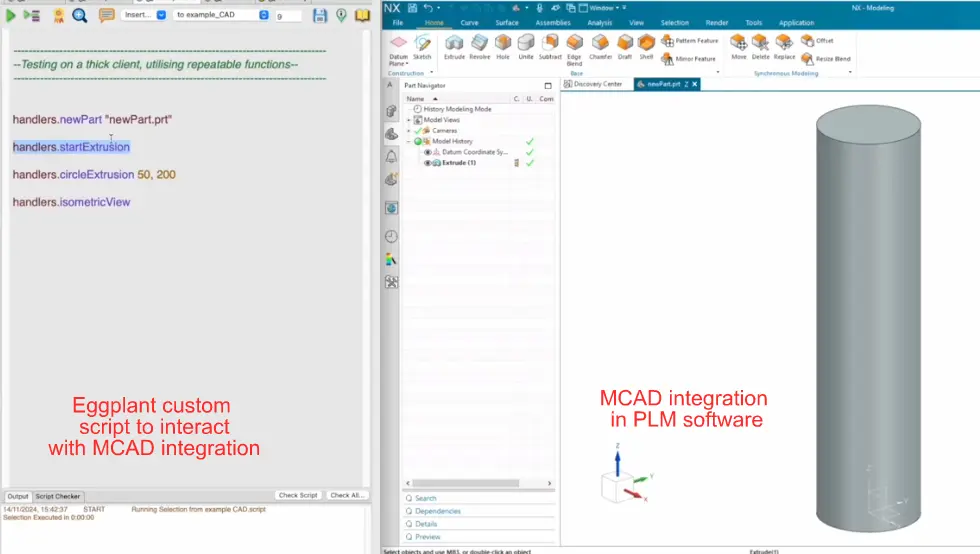Collapse the Model History tree node
This screenshot has width=980, height=554.
click(x=408, y=141)
